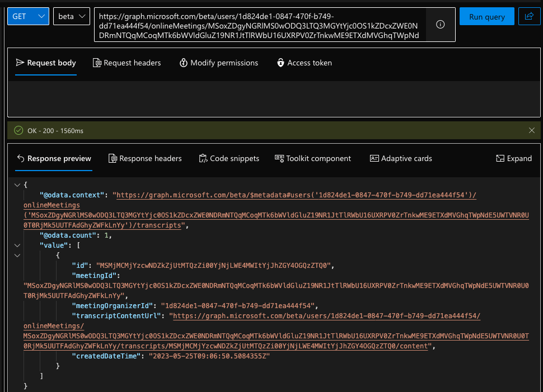This screenshot has height=392, width=543.
Task: Click the share query icon button
Action: [x=529, y=16]
